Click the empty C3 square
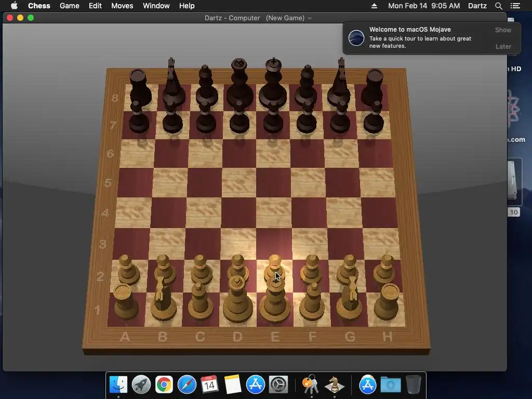Screen dimensions: 532x399 tap(202, 244)
